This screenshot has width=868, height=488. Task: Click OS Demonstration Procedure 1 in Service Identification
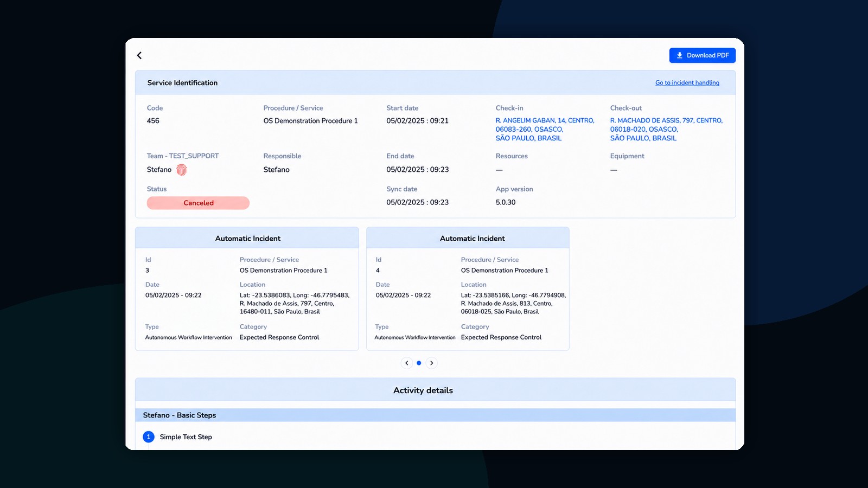click(310, 121)
